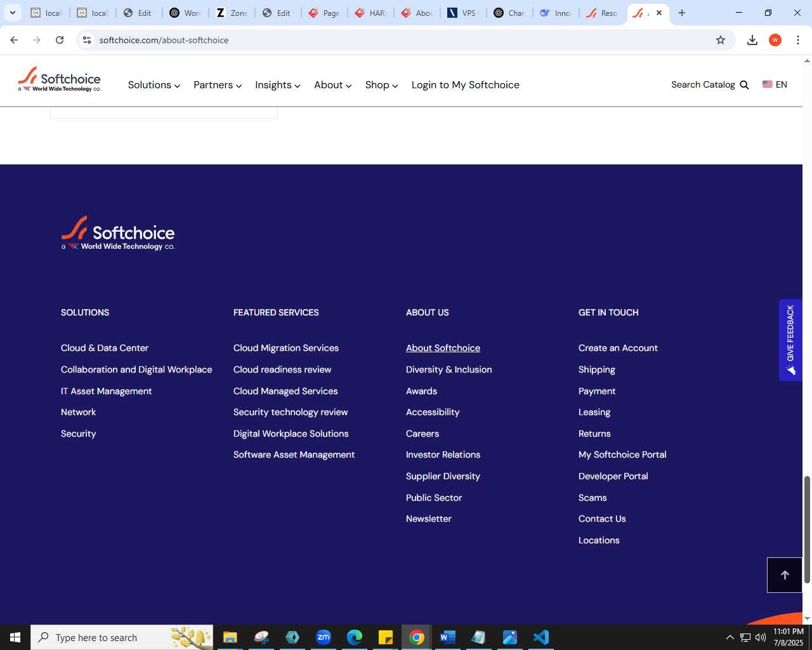Open the taskbar clock and date
Screen dimensions: 812x650
789,637
